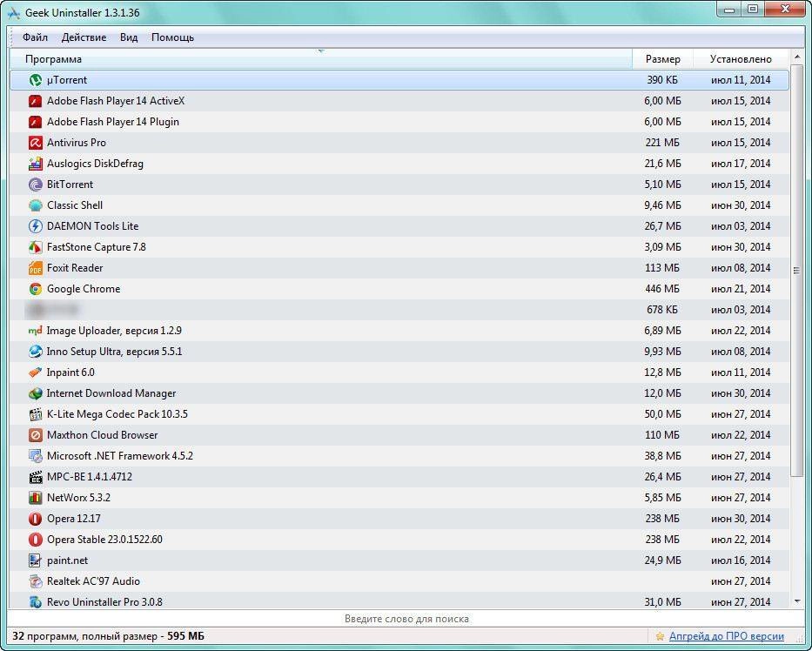Click the Internet Download Manager icon

(x=35, y=393)
